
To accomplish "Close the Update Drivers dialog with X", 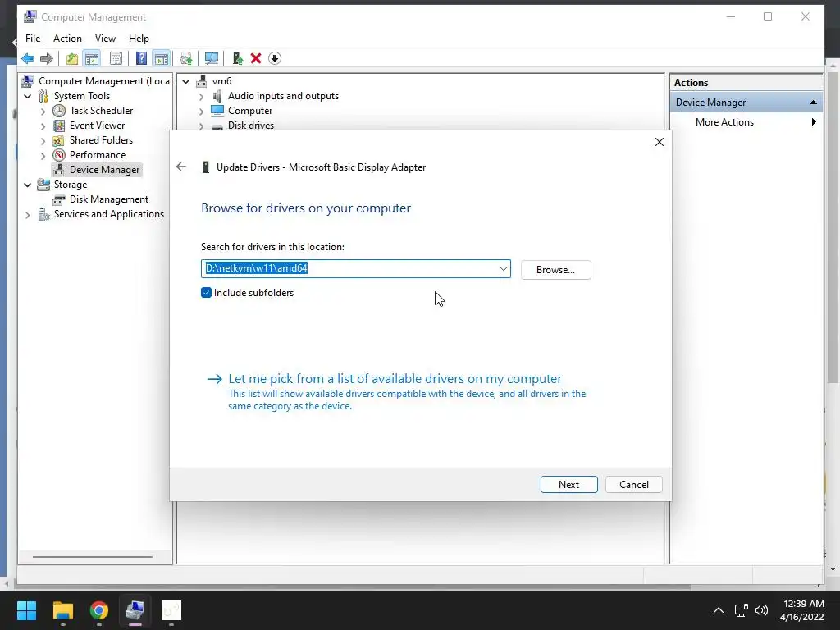I will (660, 142).
